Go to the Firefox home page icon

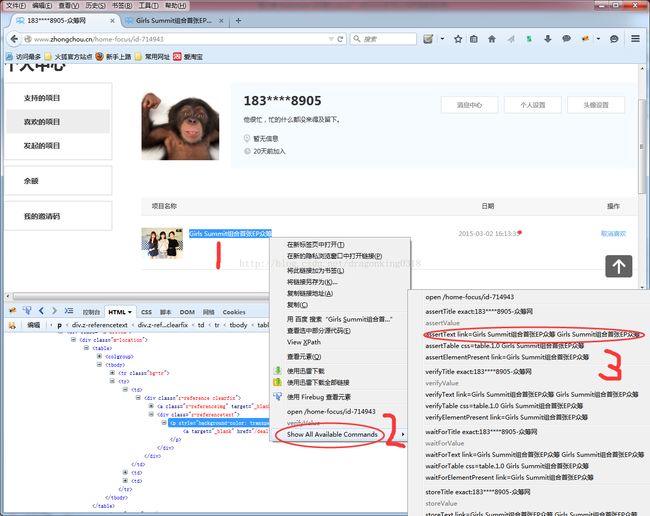click(x=492, y=39)
